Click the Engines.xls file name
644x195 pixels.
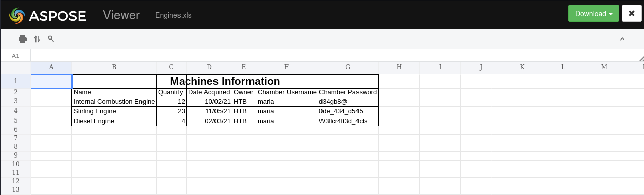[x=173, y=15]
